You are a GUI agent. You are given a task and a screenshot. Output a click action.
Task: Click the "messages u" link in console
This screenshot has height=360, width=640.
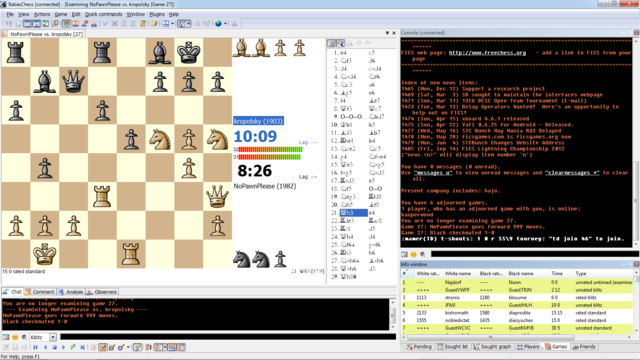pos(432,173)
